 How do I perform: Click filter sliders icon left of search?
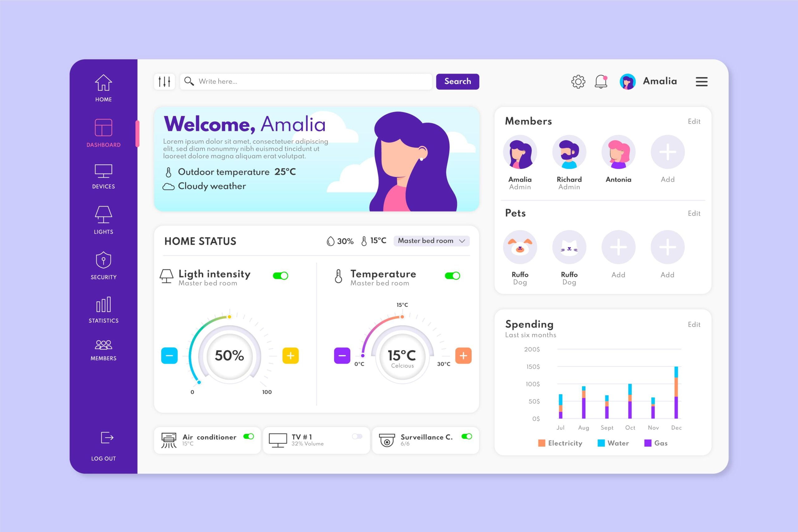coord(165,81)
